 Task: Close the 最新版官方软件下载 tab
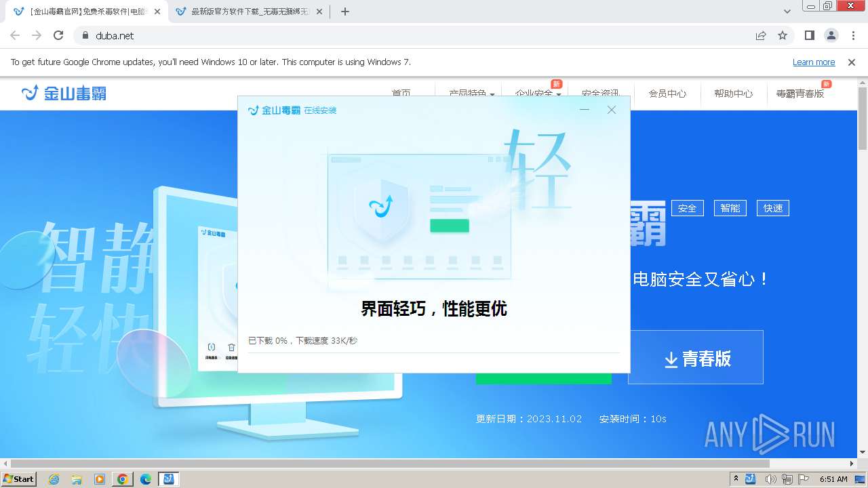coord(319,12)
